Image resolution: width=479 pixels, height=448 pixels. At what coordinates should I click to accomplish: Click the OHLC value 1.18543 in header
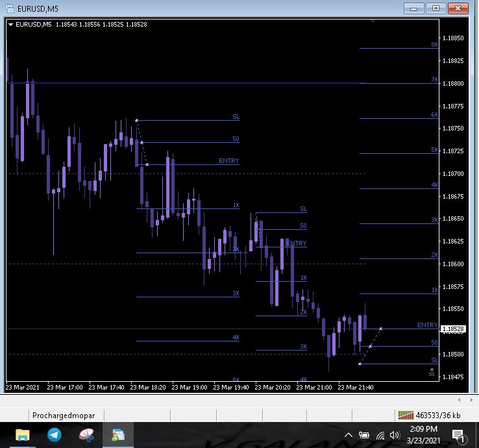coord(66,25)
